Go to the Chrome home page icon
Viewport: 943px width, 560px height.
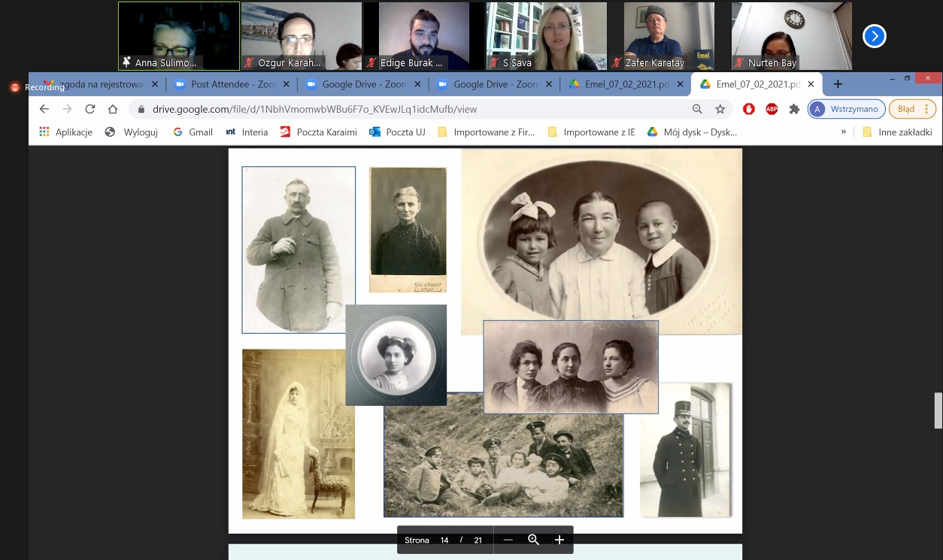113,109
